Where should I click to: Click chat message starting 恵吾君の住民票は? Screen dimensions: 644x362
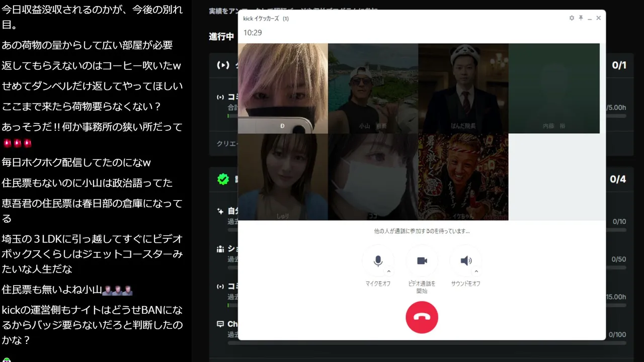(92, 211)
